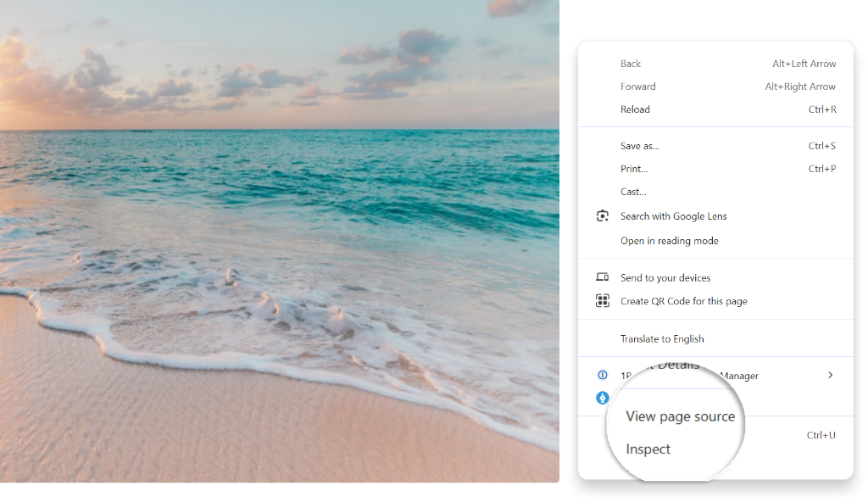Click the beach sunset photo

(280, 241)
